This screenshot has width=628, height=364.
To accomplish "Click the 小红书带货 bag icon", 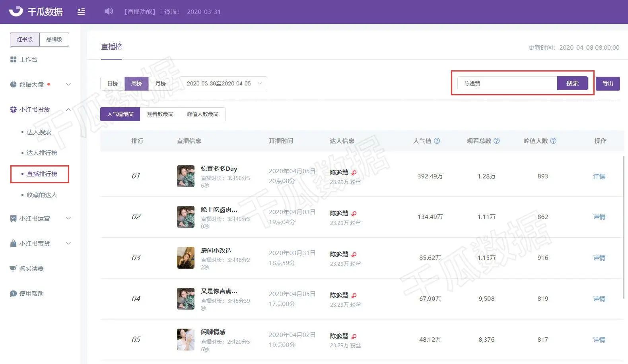I will pos(13,243).
